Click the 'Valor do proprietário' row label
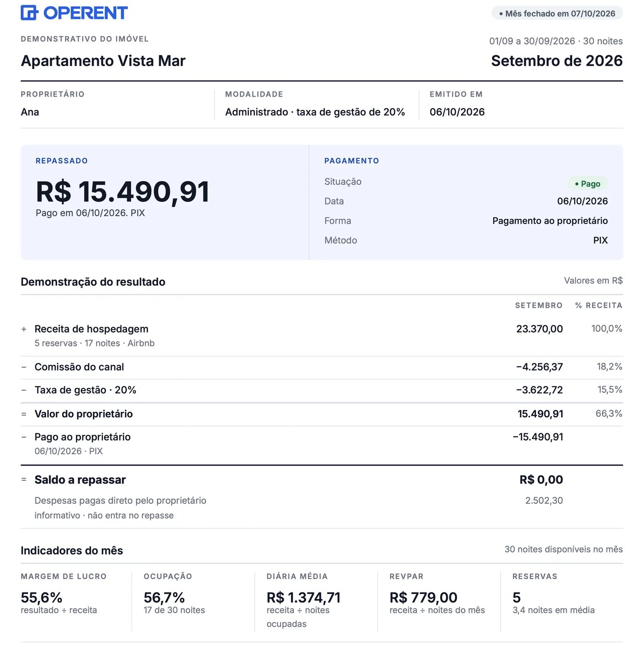Image resolution: width=644 pixels, height=645 pixels. (84, 414)
